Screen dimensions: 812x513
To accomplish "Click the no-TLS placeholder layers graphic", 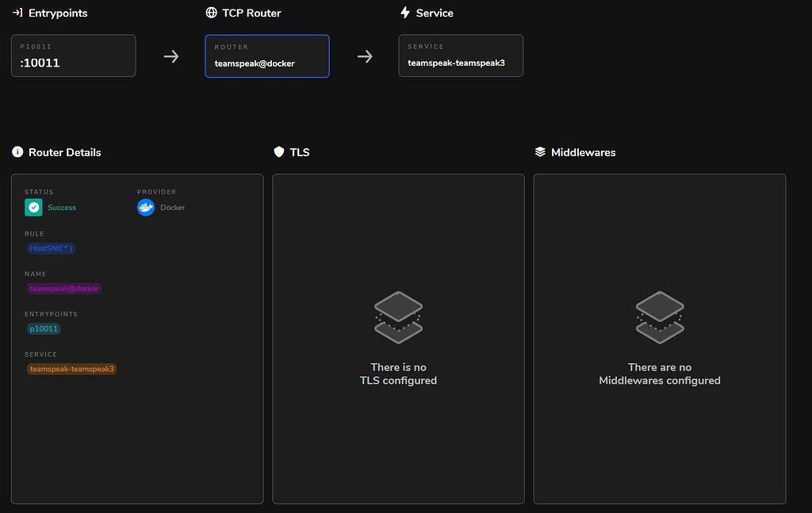I will tap(398, 316).
